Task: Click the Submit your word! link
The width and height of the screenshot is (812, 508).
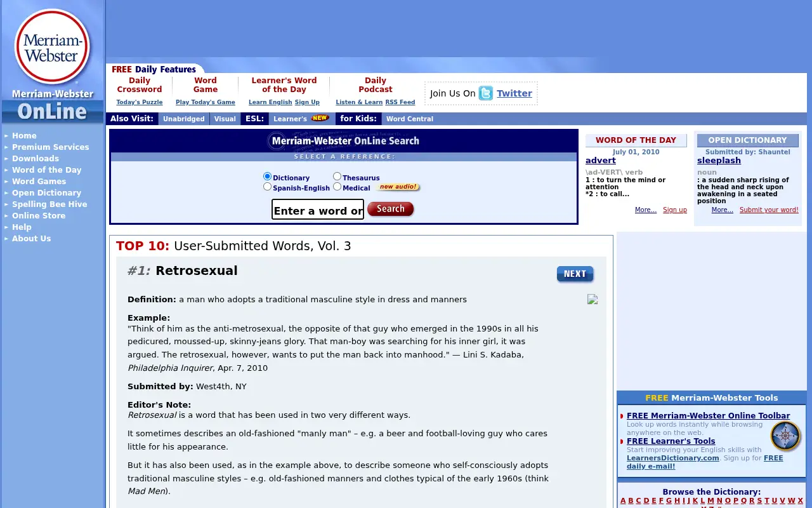Action: click(x=769, y=210)
